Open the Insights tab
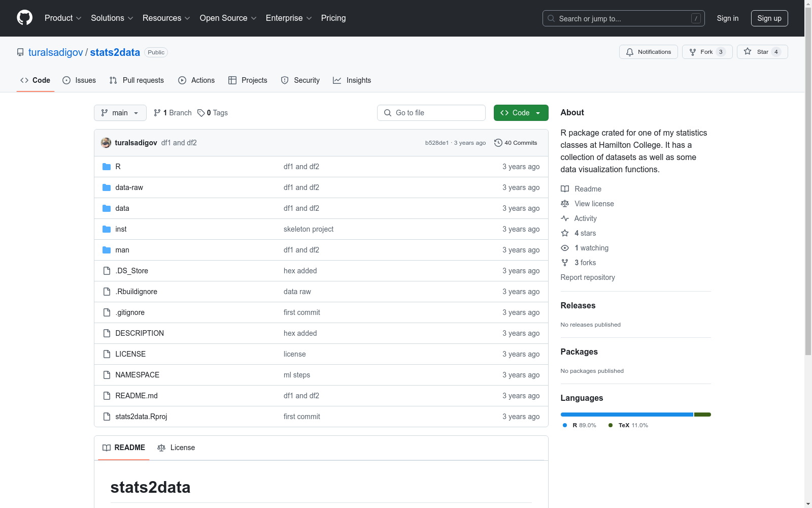812x508 pixels. [352, 80]
